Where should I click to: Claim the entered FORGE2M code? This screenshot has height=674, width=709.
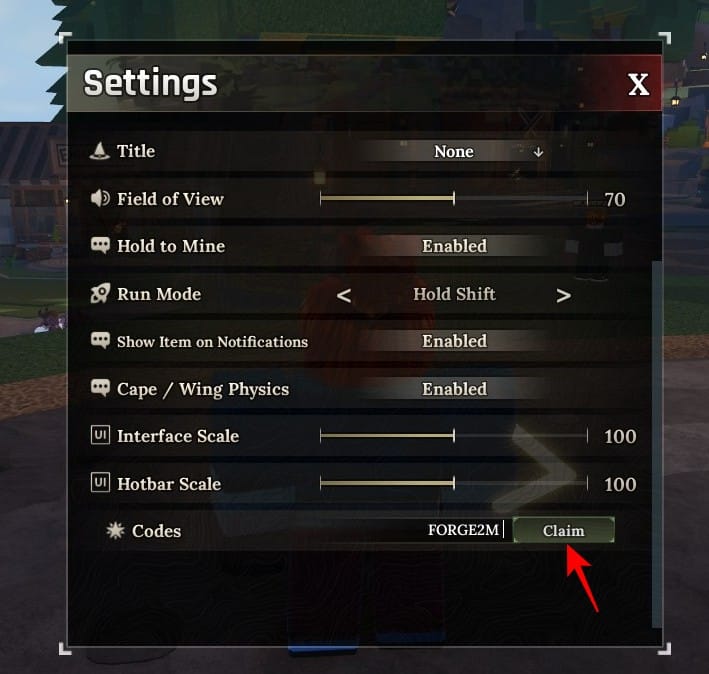point(563,530)
